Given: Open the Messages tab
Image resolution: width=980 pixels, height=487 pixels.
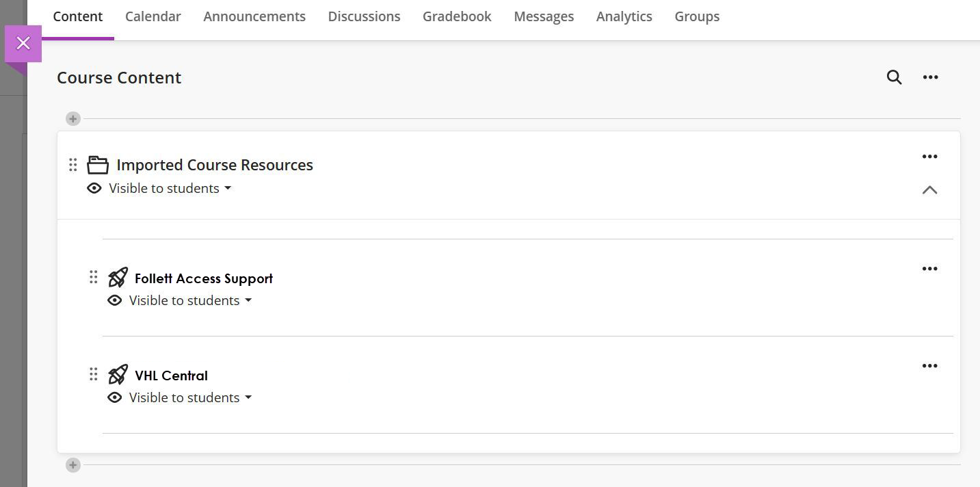Looking at the screenshot, I should [x=544, y=16].
